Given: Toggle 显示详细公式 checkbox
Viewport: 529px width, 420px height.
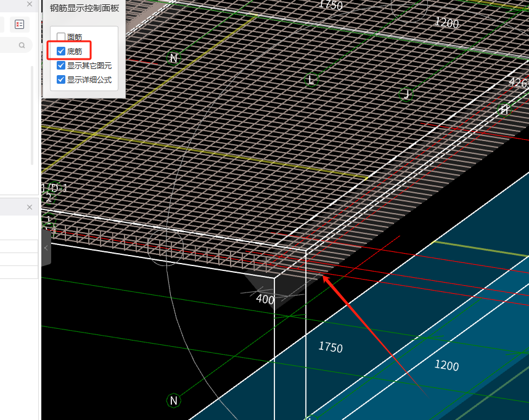Looking at the screenshot, I should (61, 79).
